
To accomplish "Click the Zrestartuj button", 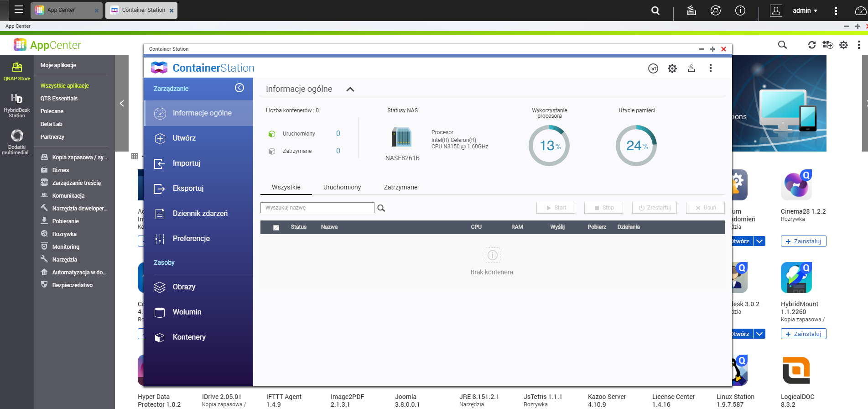I will pyautogui.click(x=655, y=208).
